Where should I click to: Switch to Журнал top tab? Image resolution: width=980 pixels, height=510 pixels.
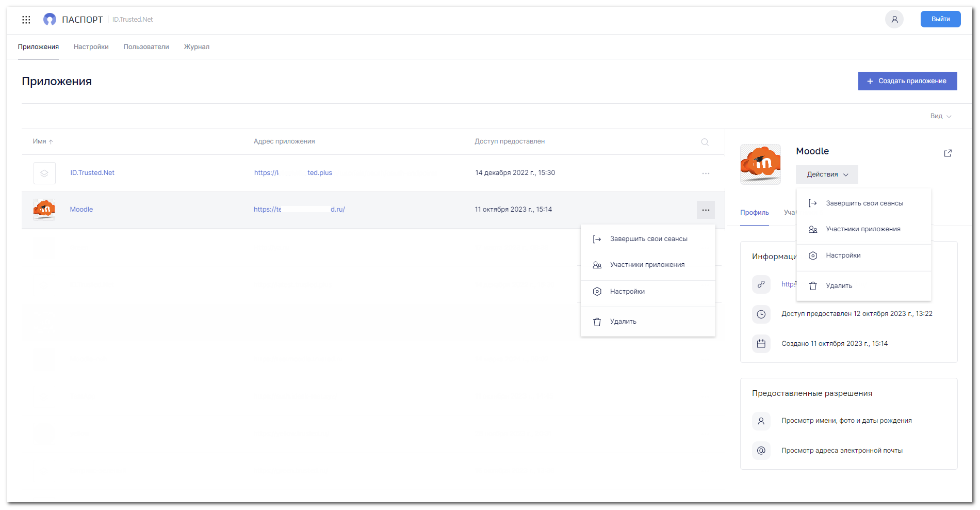[x=197, y=47]
